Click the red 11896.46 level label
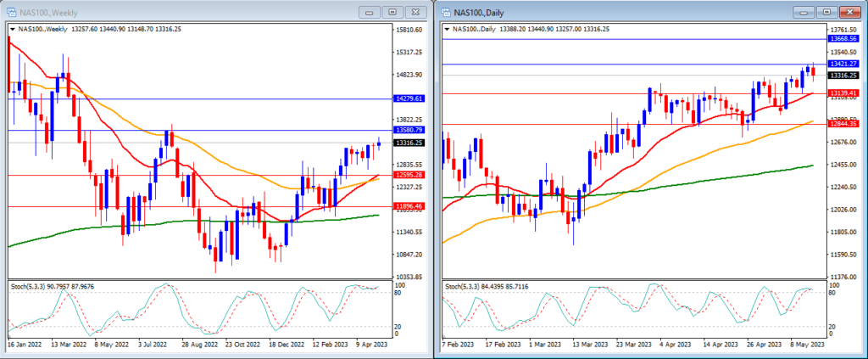The image size is (868, 359). (409, 206)
